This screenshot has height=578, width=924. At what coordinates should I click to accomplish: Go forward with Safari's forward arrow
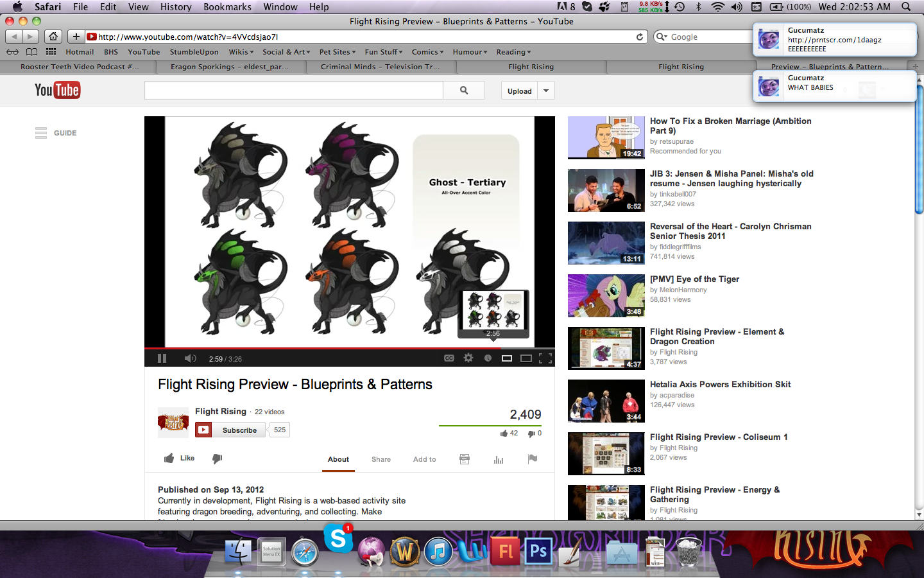point(31,37)
